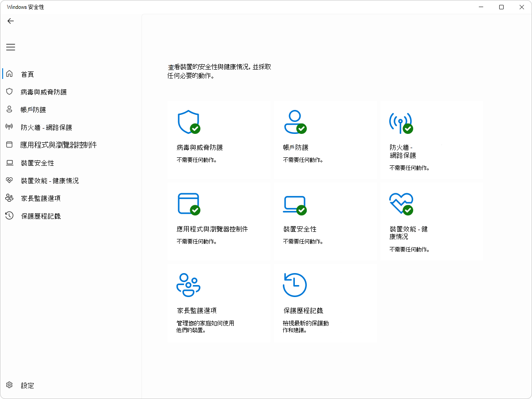532x399 pixels.
Task: Click the large laptop icon on 裝置安全性 card
Action: 295,205
